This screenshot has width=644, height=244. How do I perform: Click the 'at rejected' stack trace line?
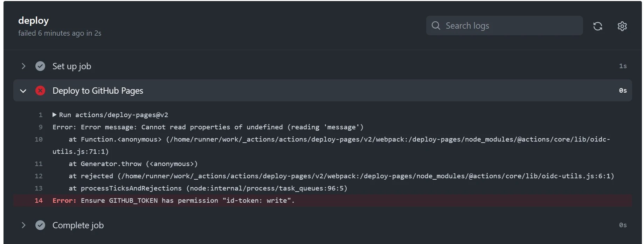click(x=341, y=176)
